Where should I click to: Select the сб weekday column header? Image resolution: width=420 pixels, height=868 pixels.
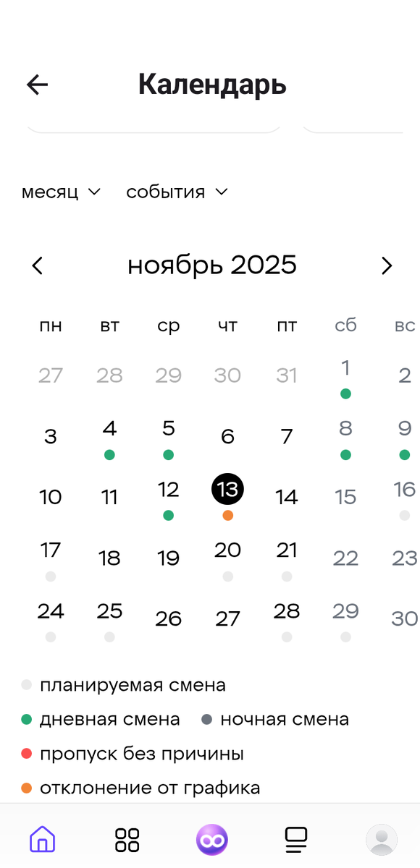click(345, 325)
